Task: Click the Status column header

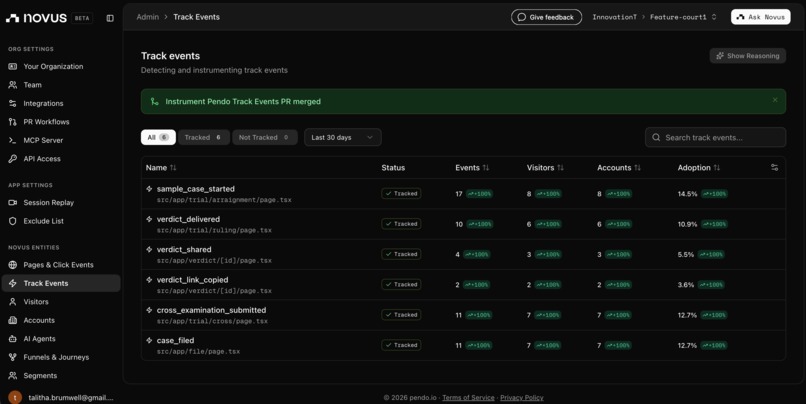Action: [x=393, y=168]
